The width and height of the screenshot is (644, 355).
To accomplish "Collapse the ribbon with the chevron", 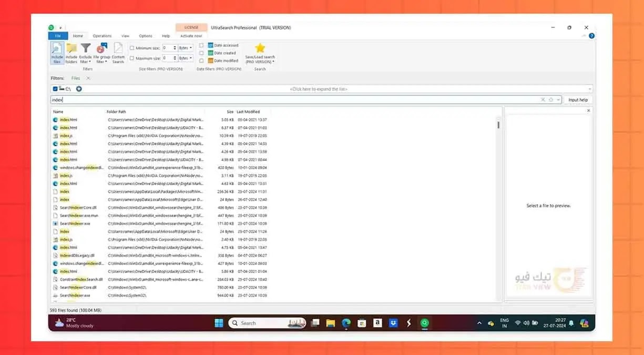I will pos(585,36).
